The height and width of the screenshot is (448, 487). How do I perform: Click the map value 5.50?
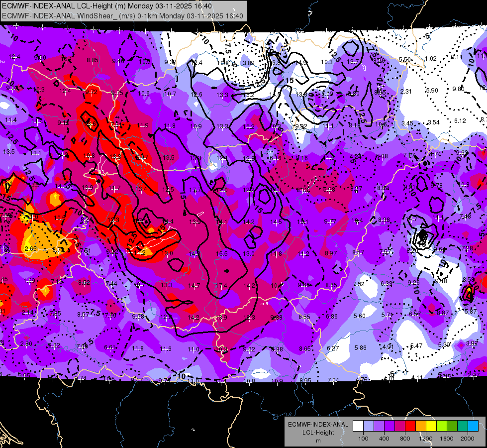pos(405,60)
